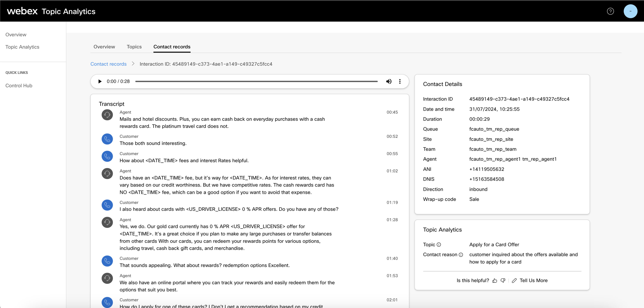Viewport: 644px width, 308px height.
Task: Expand the Contact records navigation breadcrumb
Action: point(108,64)
